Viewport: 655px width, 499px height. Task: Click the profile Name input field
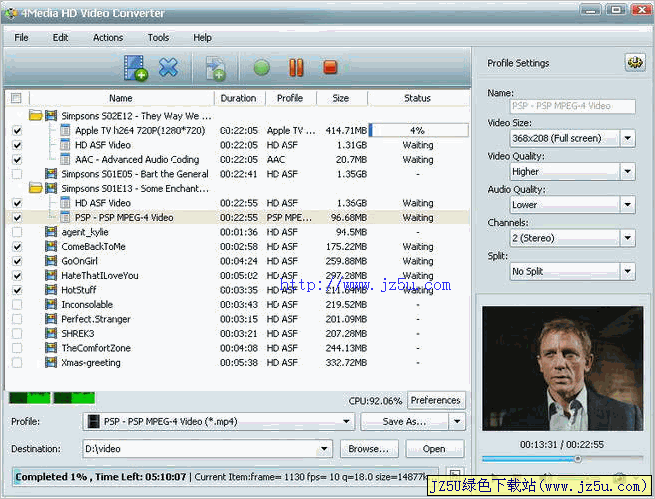573,106
